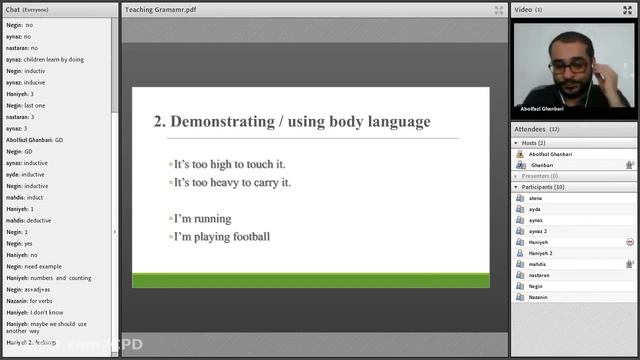Screen dimensions: 640x360
Task: Click the slide line "I'm playing football"
Action: click(x=222, y=237)
